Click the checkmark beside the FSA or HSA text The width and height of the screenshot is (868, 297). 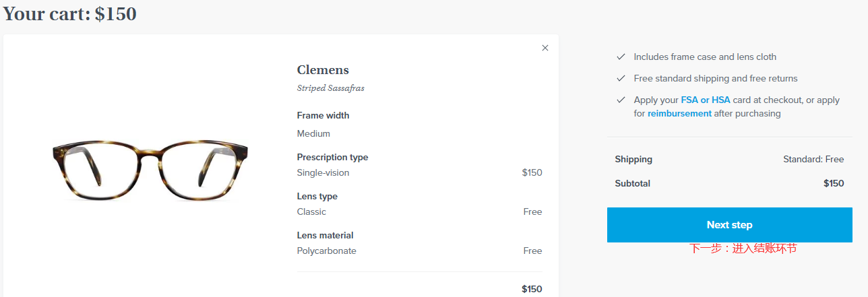[621, 100]
